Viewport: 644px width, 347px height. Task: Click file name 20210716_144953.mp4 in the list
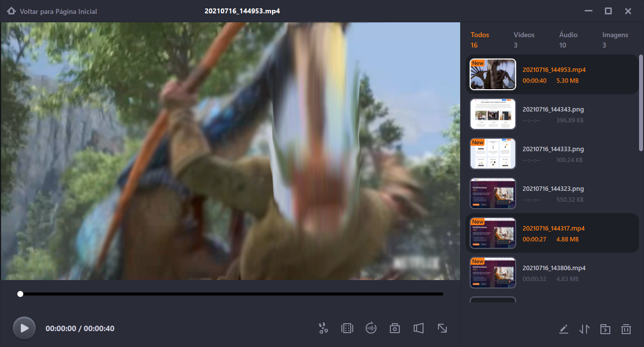click(x=554, y=70)
